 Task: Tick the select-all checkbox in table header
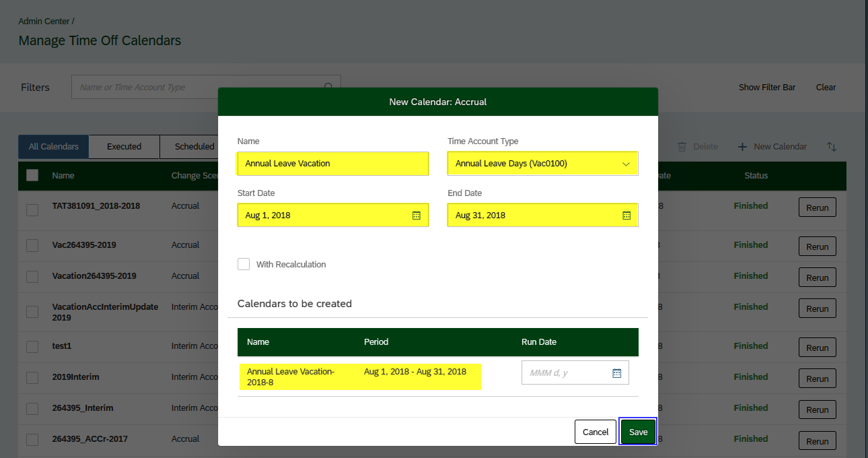tap(32, 175)
